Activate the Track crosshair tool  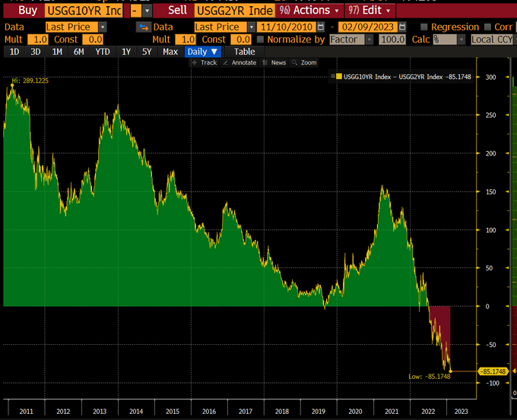coord(194,62)
